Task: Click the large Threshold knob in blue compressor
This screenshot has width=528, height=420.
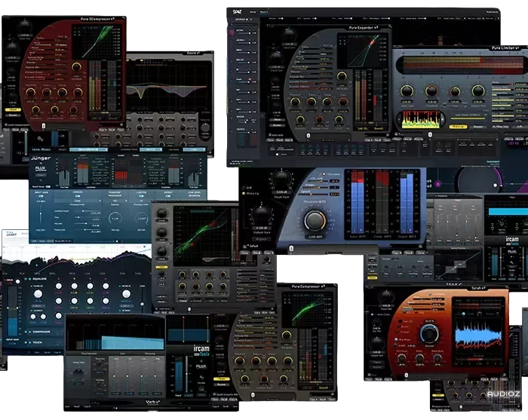Action: [315, 220]
